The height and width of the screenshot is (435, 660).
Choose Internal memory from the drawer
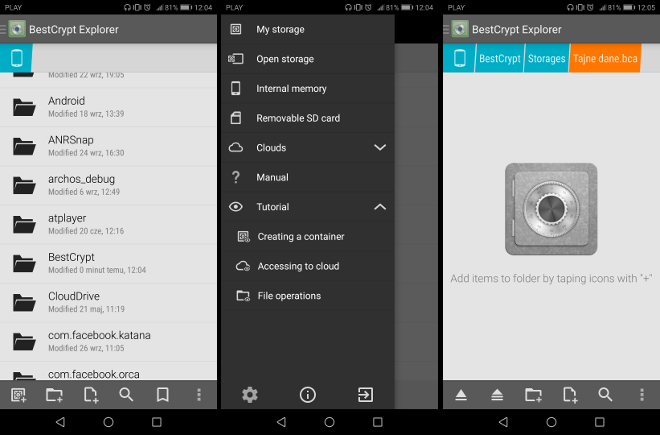coord(291,89)
